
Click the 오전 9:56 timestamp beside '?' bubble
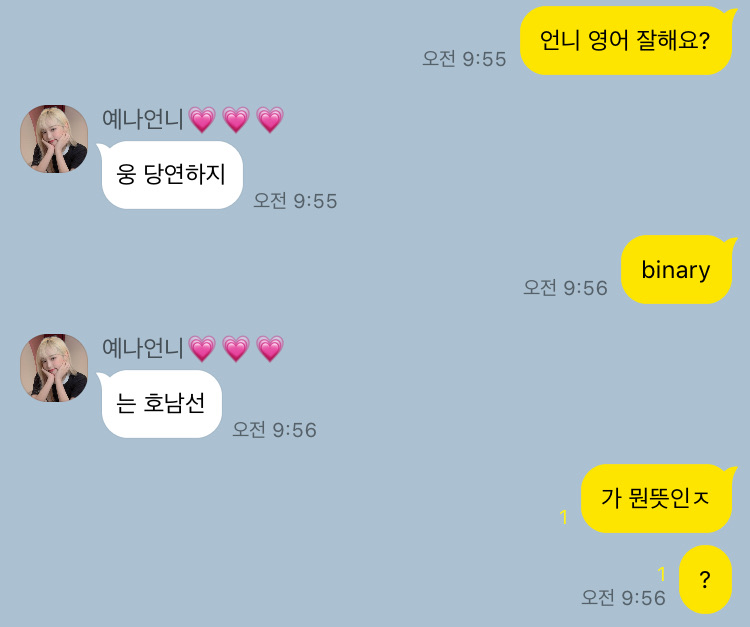[623, 598]
